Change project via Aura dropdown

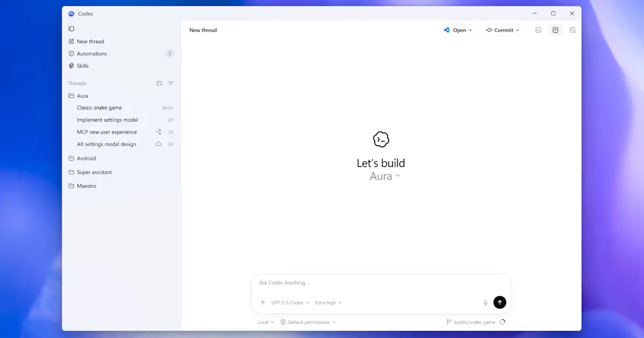click(x=385, y=176)
